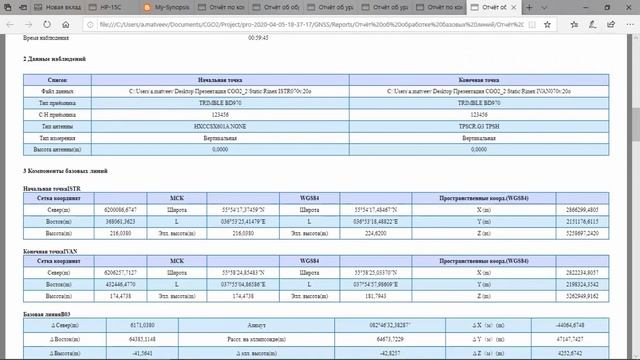The image size is (640, 360).
Task: Click the Начальная точка column header
Action: point(220,80)
